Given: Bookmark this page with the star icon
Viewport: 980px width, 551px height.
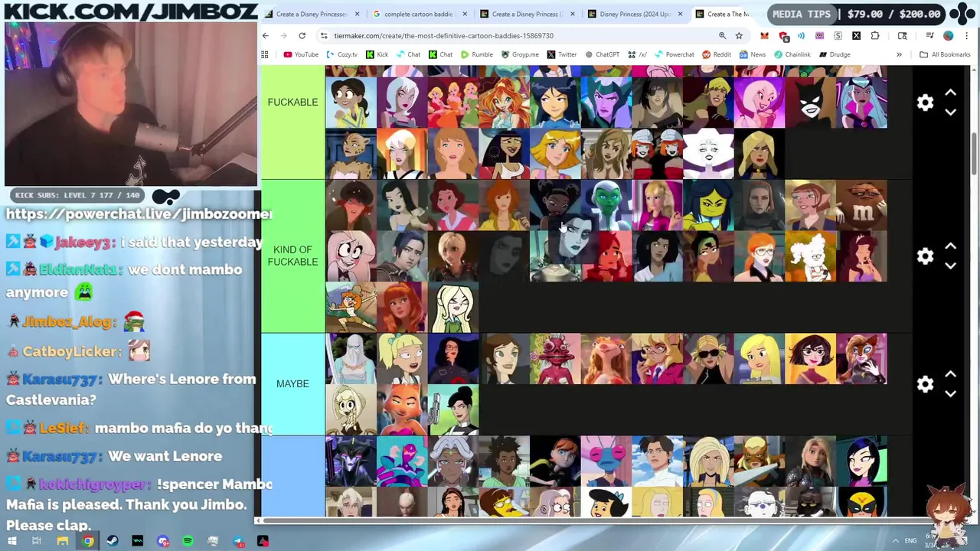Looking at the screenshot, I should click(x=739, y=36).
